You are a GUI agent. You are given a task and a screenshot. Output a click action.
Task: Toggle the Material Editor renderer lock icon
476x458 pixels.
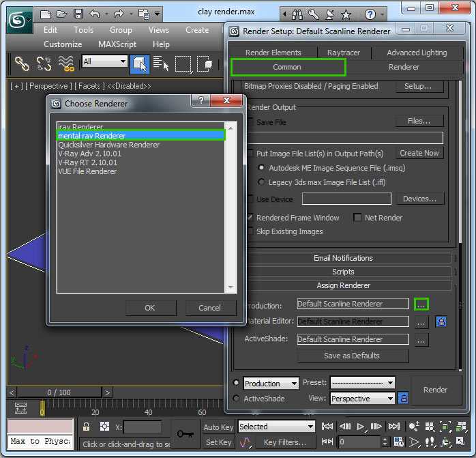441,321
